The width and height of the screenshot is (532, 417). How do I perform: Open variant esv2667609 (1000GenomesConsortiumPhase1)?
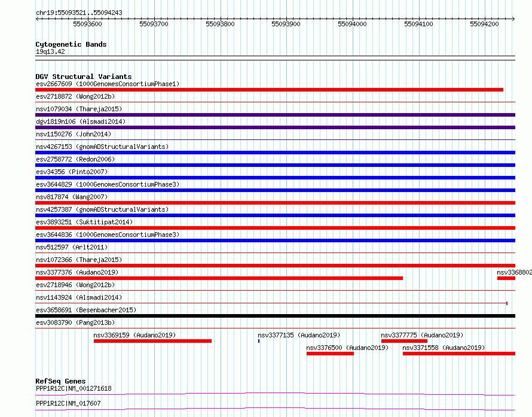point(108,84)
